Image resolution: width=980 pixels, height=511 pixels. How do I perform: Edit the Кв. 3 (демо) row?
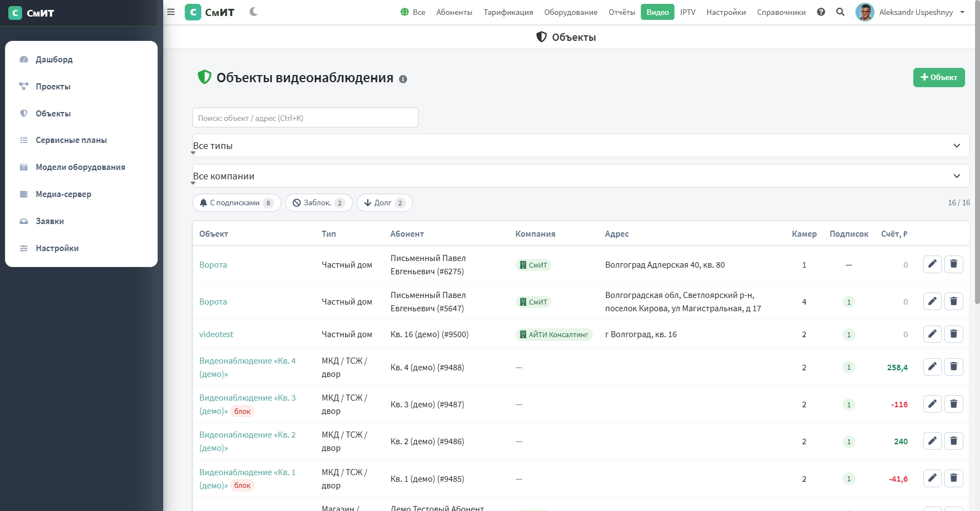(932, 404)
